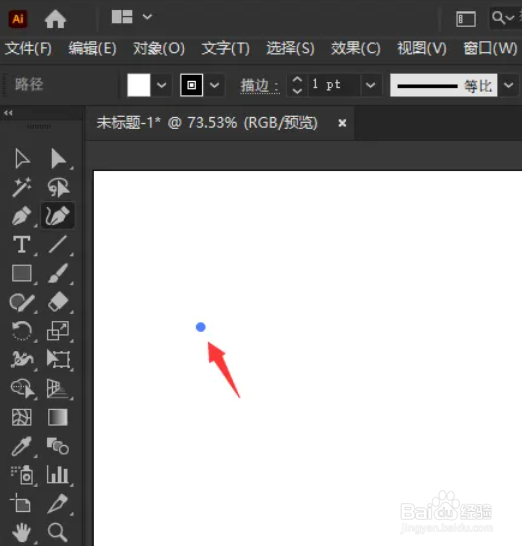Click the blue anchor point on canvas

pos(201,327)
